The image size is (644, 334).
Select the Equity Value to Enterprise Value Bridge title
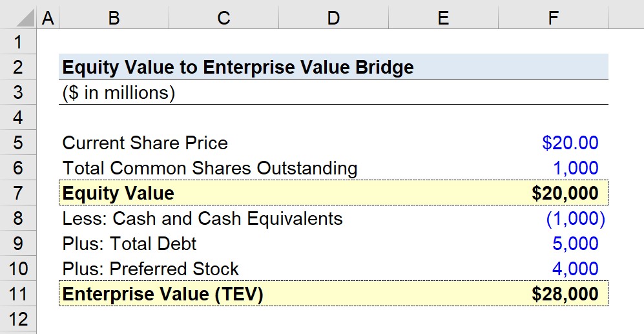tap(238, 67)
